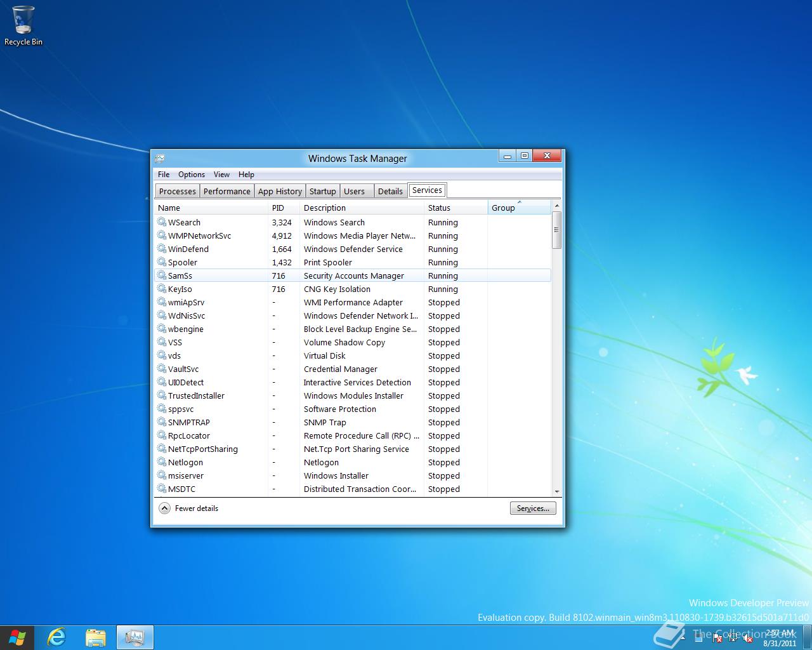Switch to the App History tab

point(280,191)
